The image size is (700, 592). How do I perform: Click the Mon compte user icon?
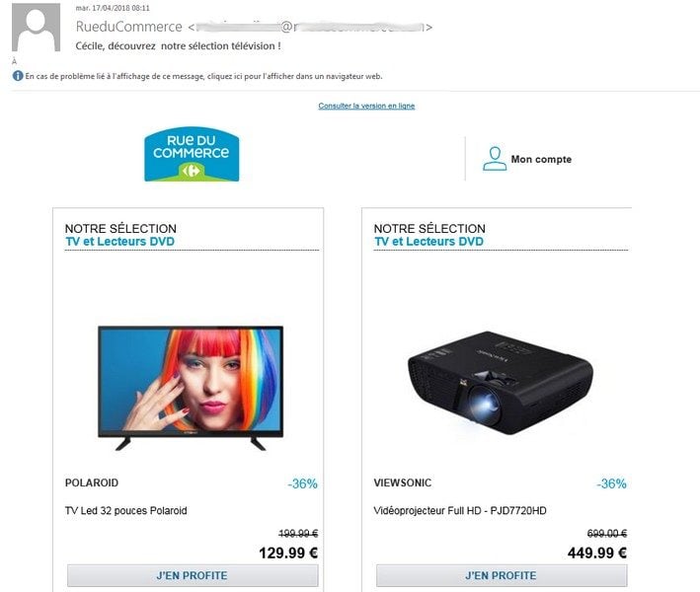tap(495, 159)
